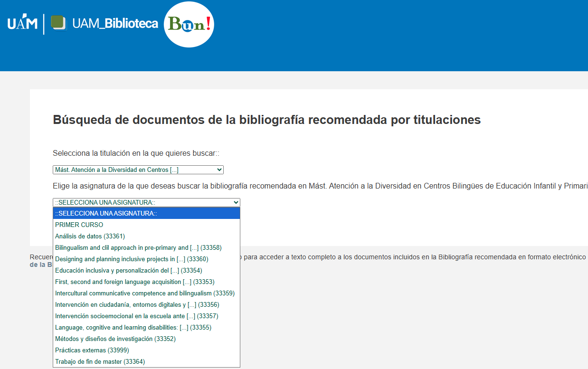The height and width of the screenshot is (369, 588).
Task: Click the UAM logo in header
Action: click(x=22, y=23)
